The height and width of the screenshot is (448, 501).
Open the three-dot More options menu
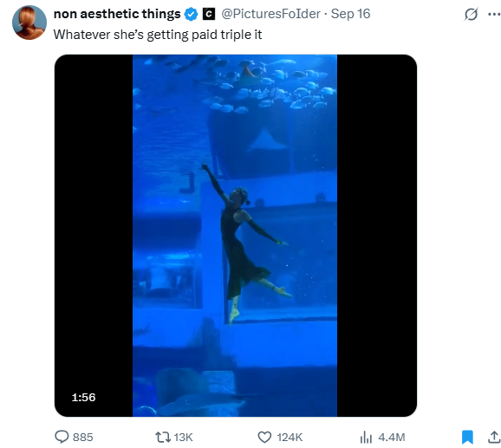pyautogui.click(x=494, y=14)
